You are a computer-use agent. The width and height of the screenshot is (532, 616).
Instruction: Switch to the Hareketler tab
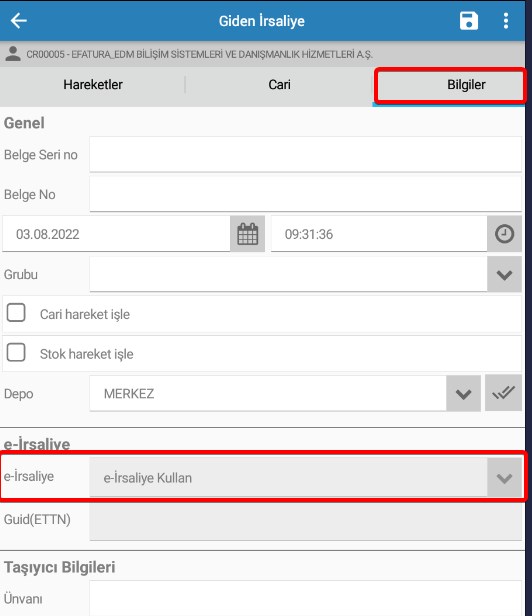pos(93,84)
